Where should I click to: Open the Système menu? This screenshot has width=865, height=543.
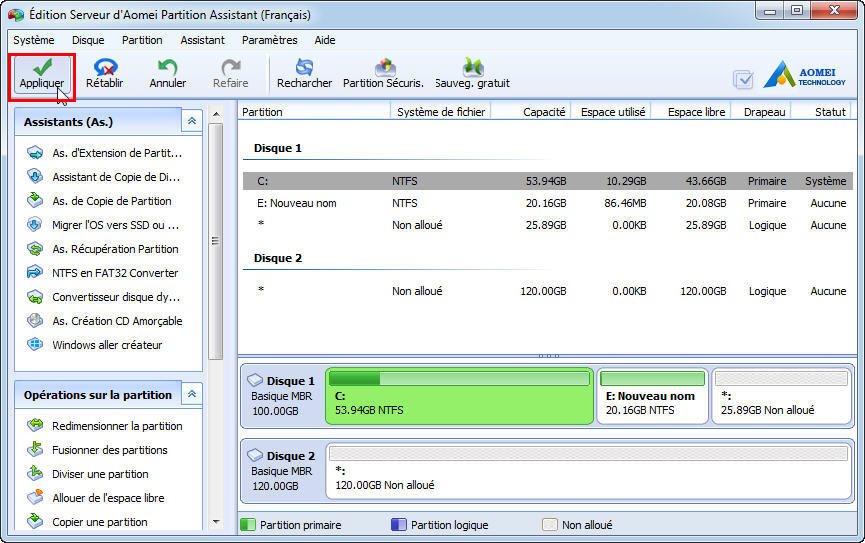click(x=34, y=40)
